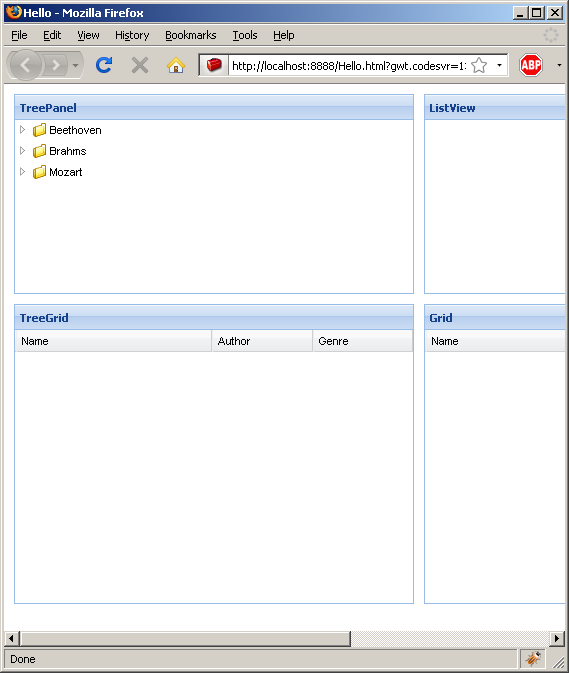This screenshot has height=673, width=569.
Task: Click the horizontal scrollbar right arrow
Action: (x=557, y=638)
